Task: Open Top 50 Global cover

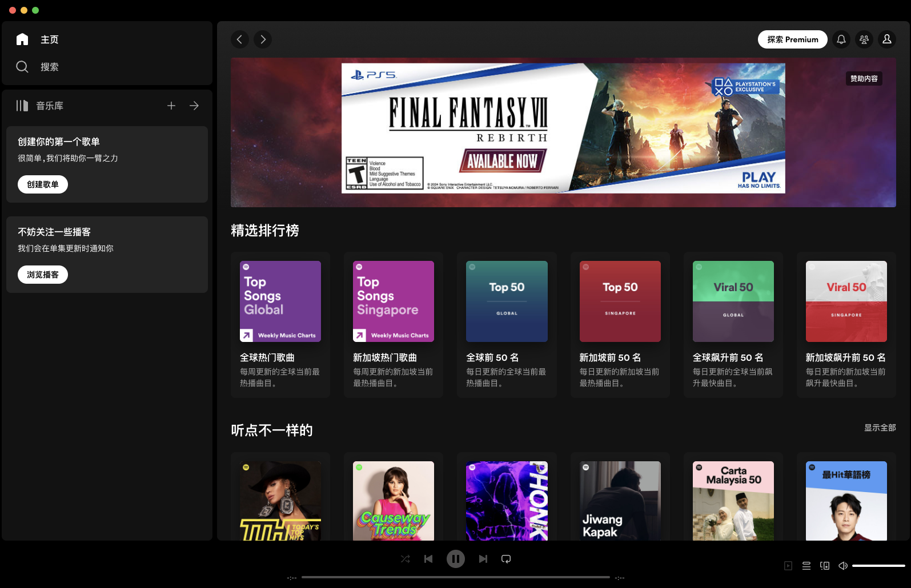Action: click(507, 301)
